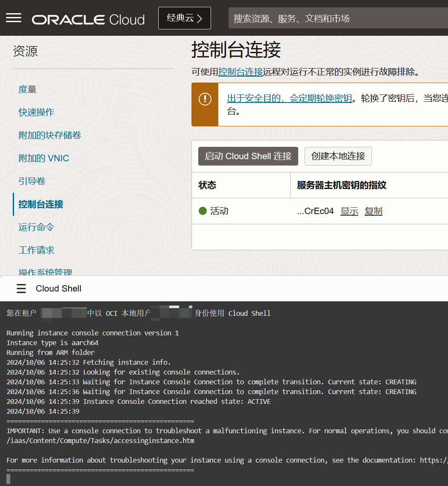448x486 pixels.
Task: Click the 控制台连接 page heading
Action: 236,50
